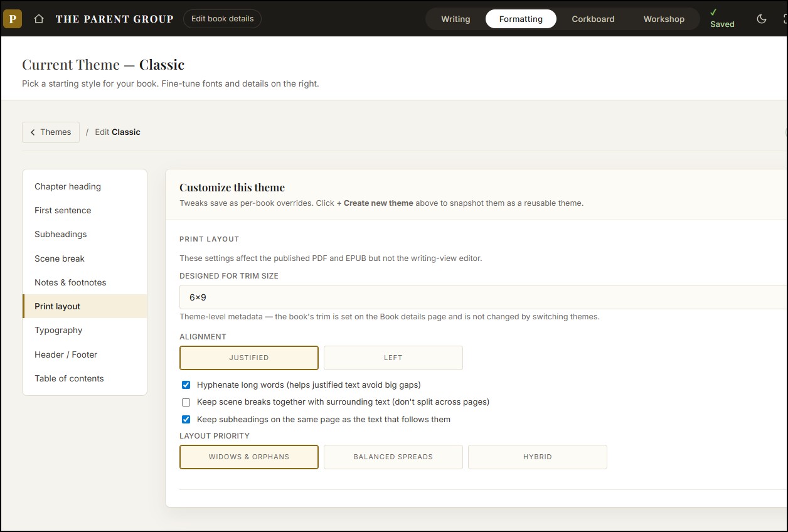Switch to the Formatting tab

521,19
